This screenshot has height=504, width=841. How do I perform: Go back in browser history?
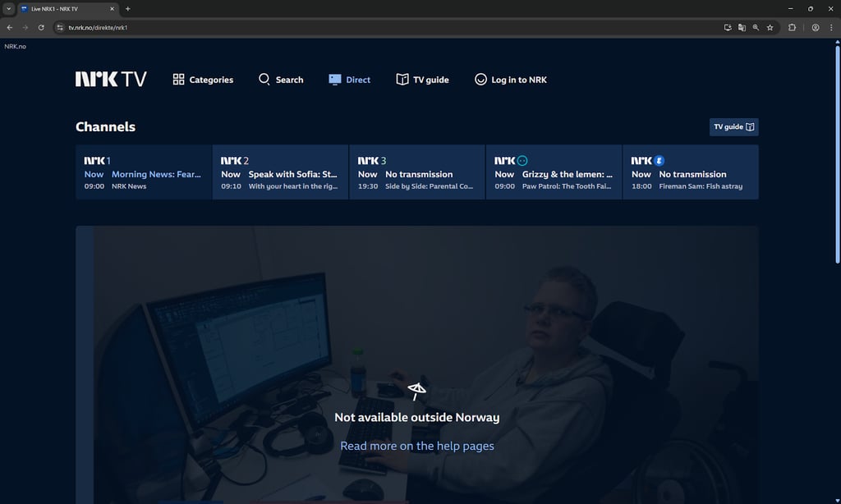[10, 27]
